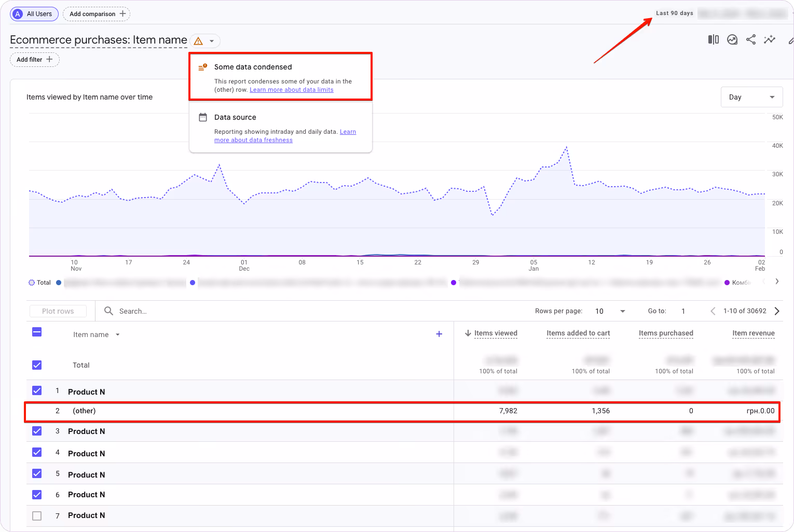Click the 1,356 items added value
Viewport: 794px width, 532px height.
[600, 411]
